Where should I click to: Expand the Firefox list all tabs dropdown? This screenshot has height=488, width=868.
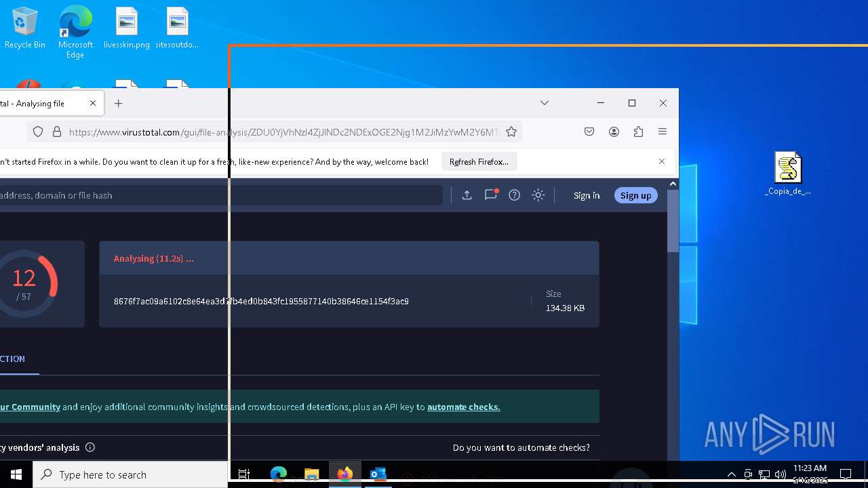coord(545,103)
